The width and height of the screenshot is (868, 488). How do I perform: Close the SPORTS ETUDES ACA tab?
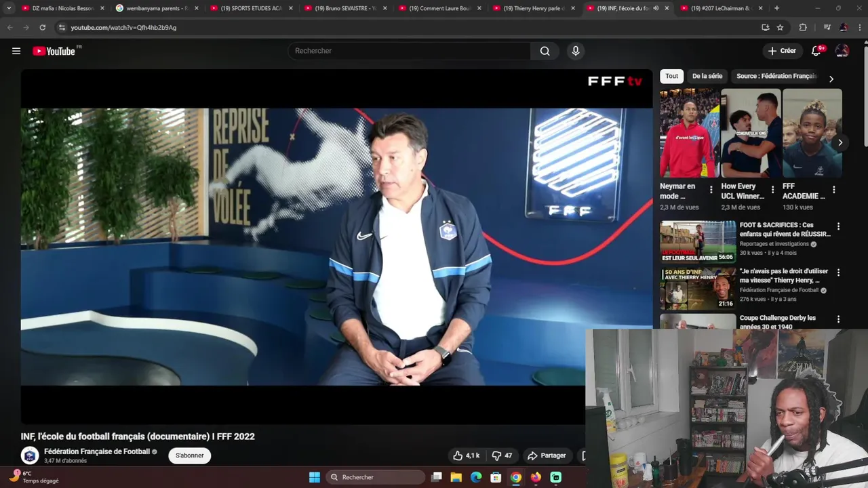[290, 8]
